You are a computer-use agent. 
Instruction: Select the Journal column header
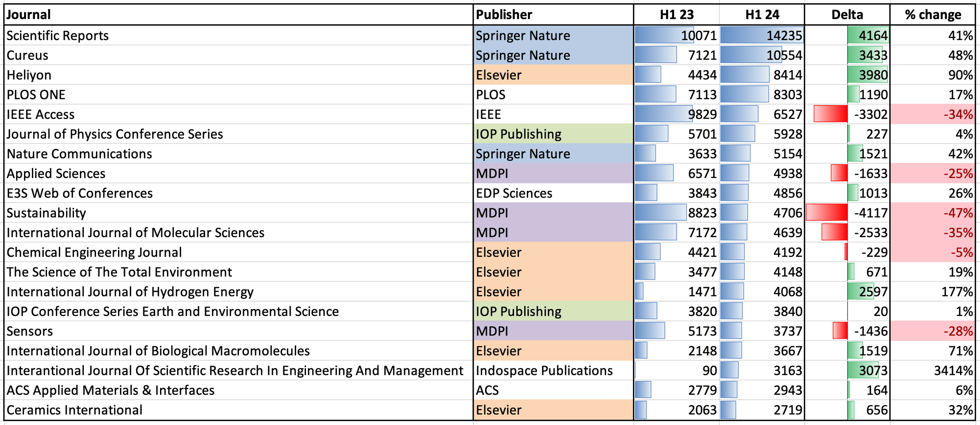tap(238, 15)
